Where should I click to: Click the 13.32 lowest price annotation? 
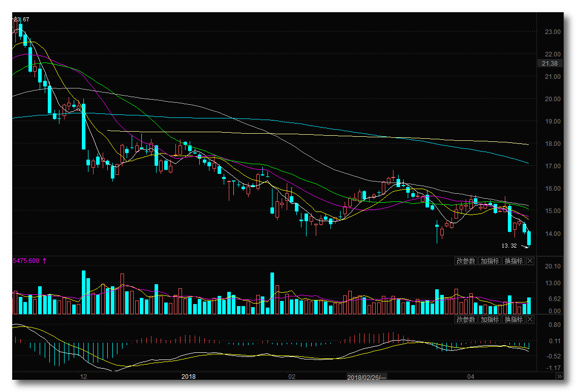pos(509,246)
